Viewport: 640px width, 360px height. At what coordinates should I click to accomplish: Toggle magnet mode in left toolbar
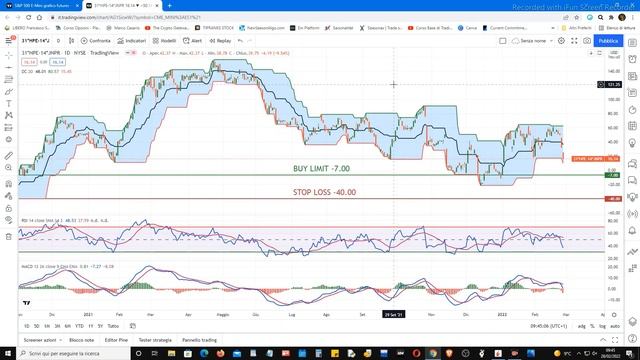(9, 184)
